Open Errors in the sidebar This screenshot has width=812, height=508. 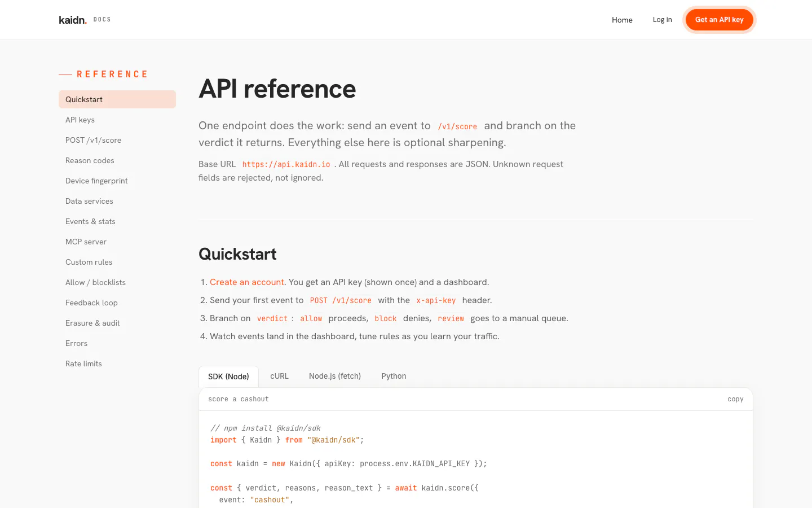pyautogui.click(x=117, y=343)
